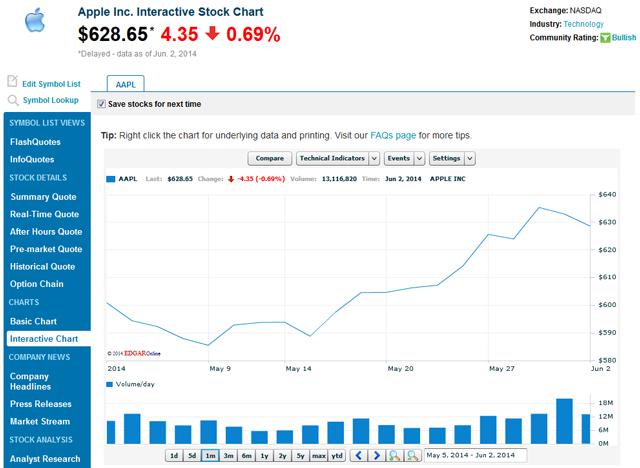The height and width of the screenshot is (468, 640).
Task: Click the Edit Symbol List icon
Action: (12, 82)
